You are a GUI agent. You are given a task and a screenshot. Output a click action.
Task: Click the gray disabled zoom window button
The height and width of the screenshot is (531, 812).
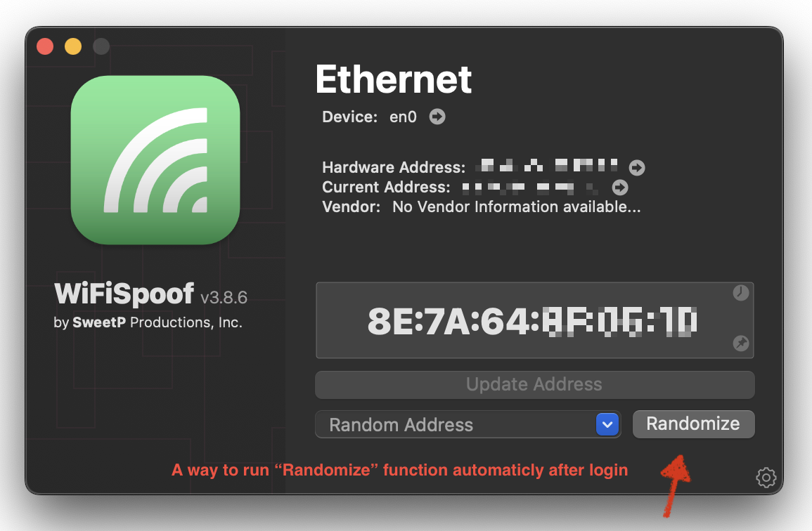[x=101, y=46]
